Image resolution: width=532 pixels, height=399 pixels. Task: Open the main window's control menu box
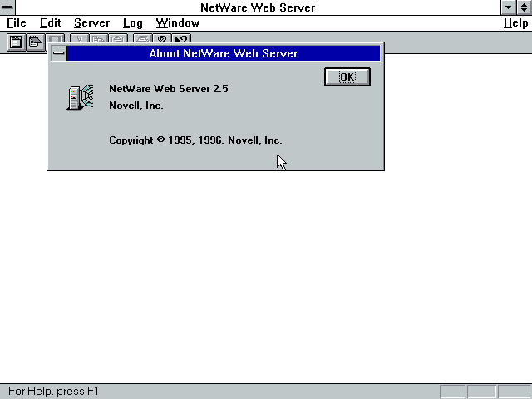[7, 7]
